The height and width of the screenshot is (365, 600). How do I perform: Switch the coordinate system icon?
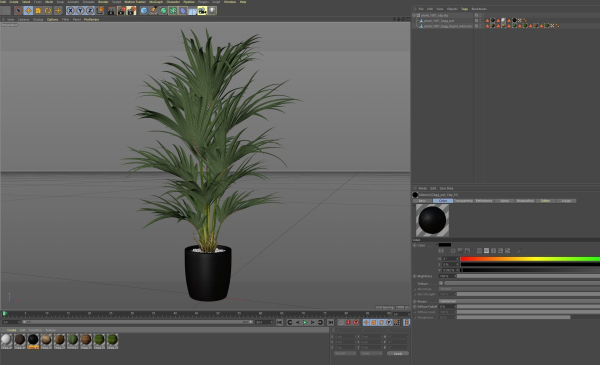tap(100, 11)
